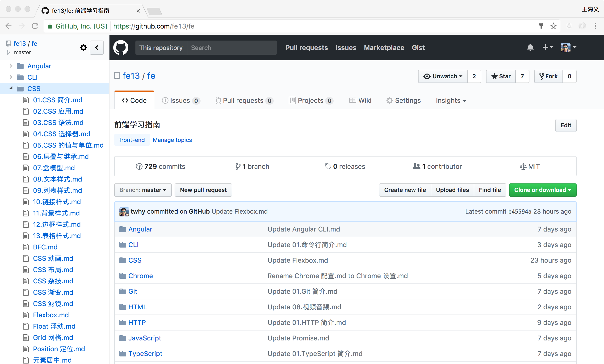Open Octotree sidebar settings gear

[83, 48]
